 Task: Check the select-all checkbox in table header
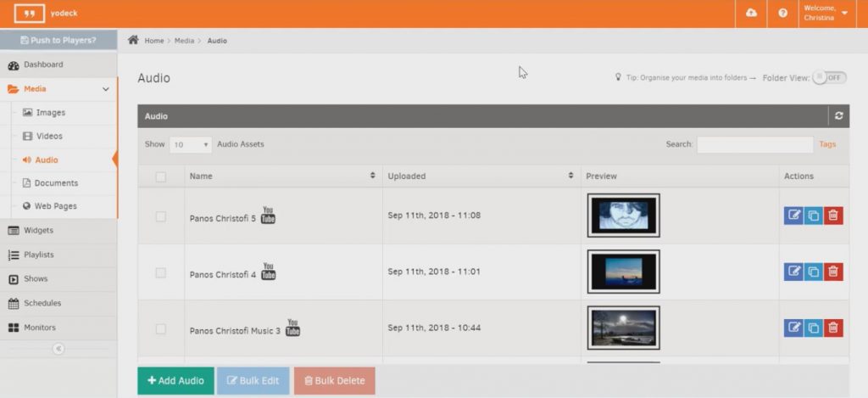coord(160,177)
